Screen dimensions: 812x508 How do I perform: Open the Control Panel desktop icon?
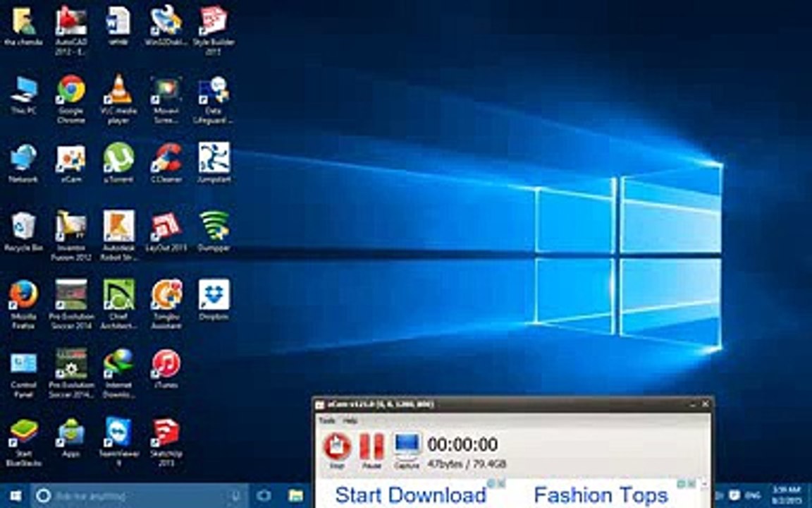tap(23, 374)
